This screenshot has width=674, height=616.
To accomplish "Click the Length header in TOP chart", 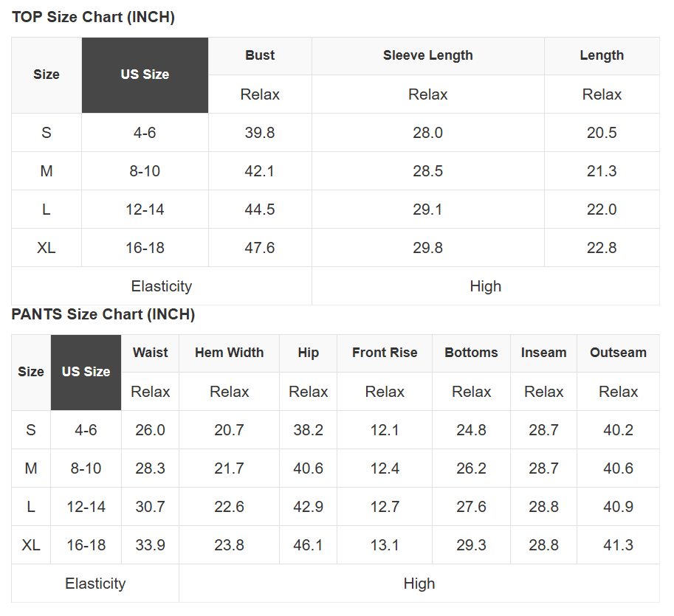I will (602, 55).
